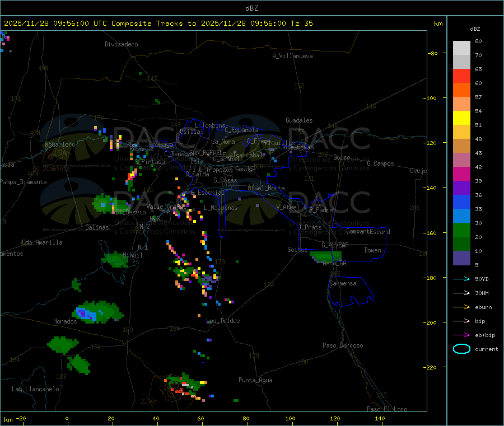The image size is (504, 426).
Task: Click the Atuel_Norte map label
Action: [x=266, y=188]
